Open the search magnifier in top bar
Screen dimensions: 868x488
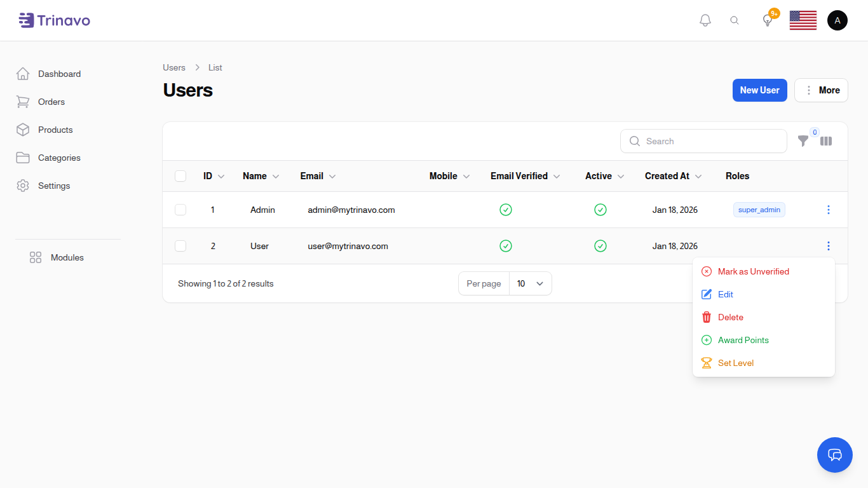pyautogui.click(x=735, y=20)
